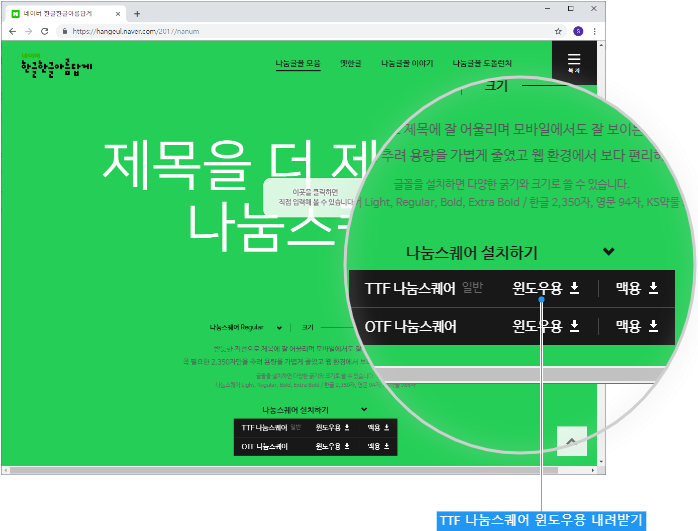Click magnified TTF 나눔스퀘어 윈도우용 download

pos(546,288)
